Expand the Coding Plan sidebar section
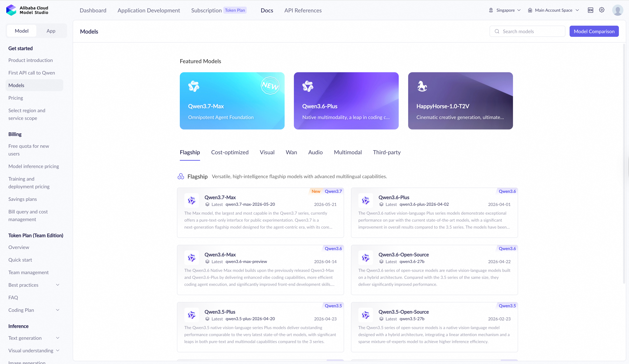 [58, 310]
